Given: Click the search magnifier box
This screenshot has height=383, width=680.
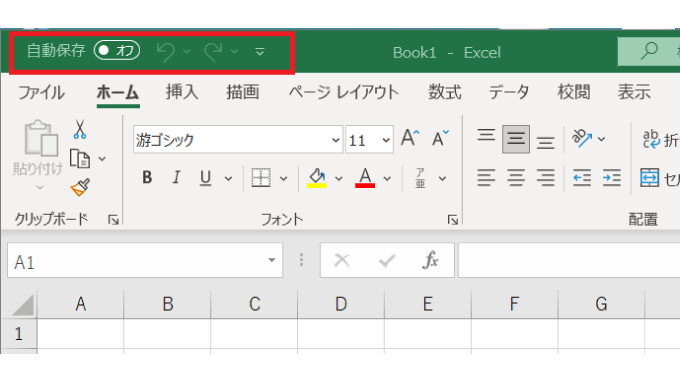Looking at the screenshot, I should click(x=649, y=52).
